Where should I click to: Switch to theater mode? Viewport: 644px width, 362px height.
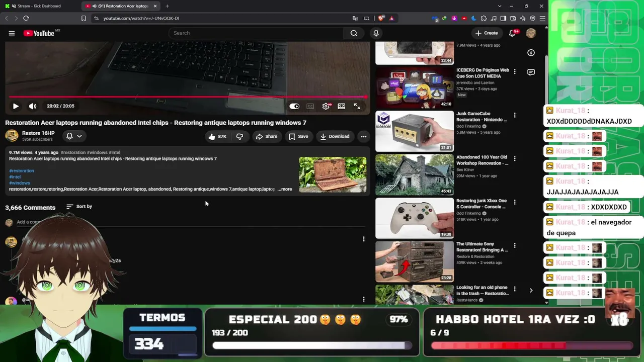[342, 106]
